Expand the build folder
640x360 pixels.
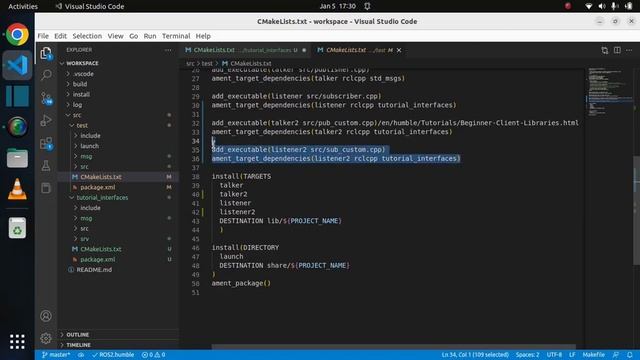pyautogui.click(x=80, y=84)
